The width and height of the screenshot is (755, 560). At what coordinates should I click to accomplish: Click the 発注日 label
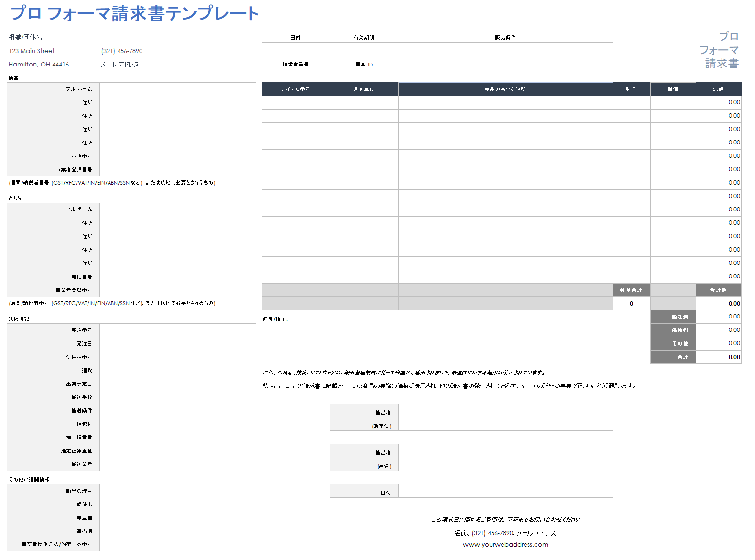84,343
